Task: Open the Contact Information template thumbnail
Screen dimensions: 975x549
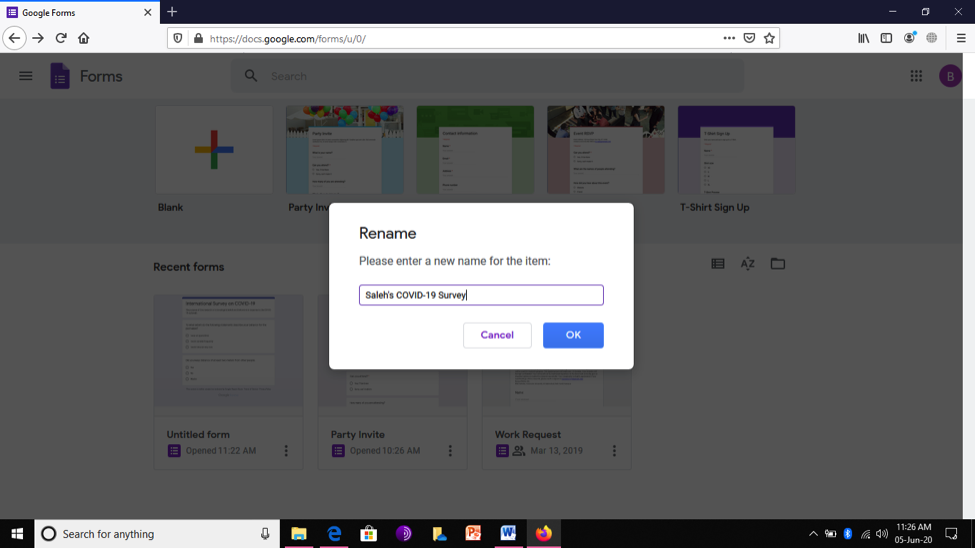Action: 475,150
